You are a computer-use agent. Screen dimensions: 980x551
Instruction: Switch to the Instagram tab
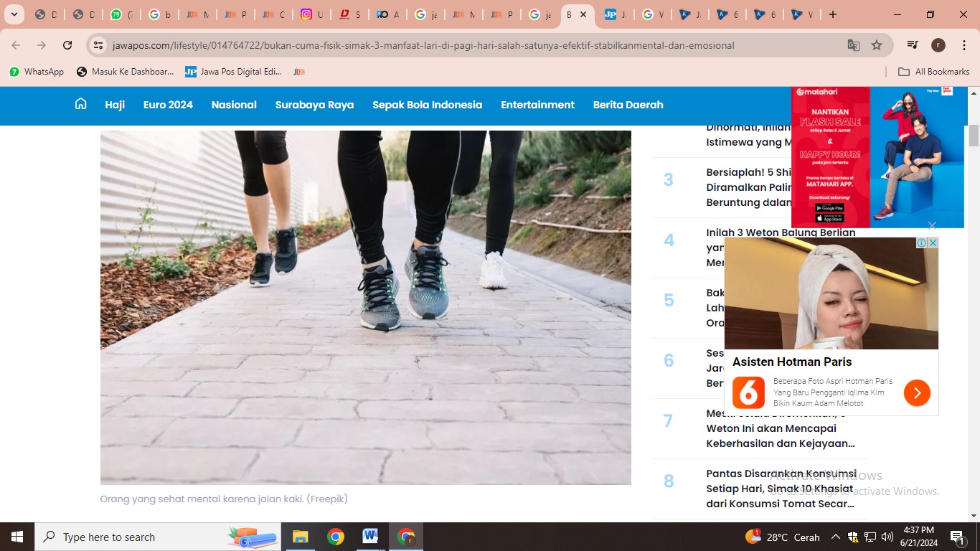[x=307, y=14]
